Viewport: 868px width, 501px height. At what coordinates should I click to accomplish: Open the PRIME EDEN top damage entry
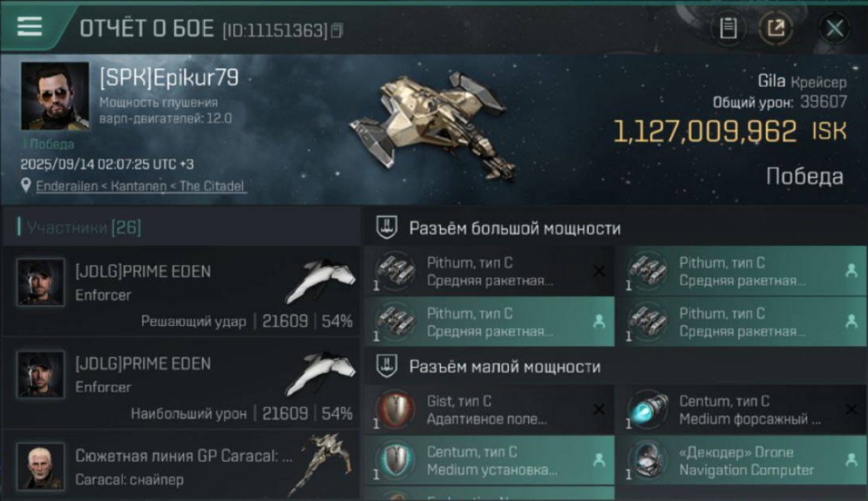(x=180, y=383)
